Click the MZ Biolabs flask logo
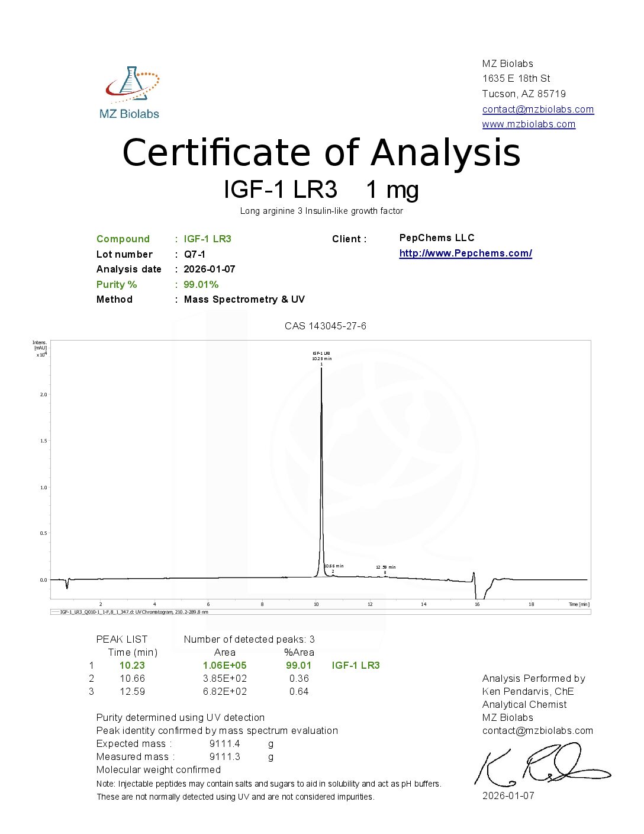 pyautogui.click(x=131, y=85)
